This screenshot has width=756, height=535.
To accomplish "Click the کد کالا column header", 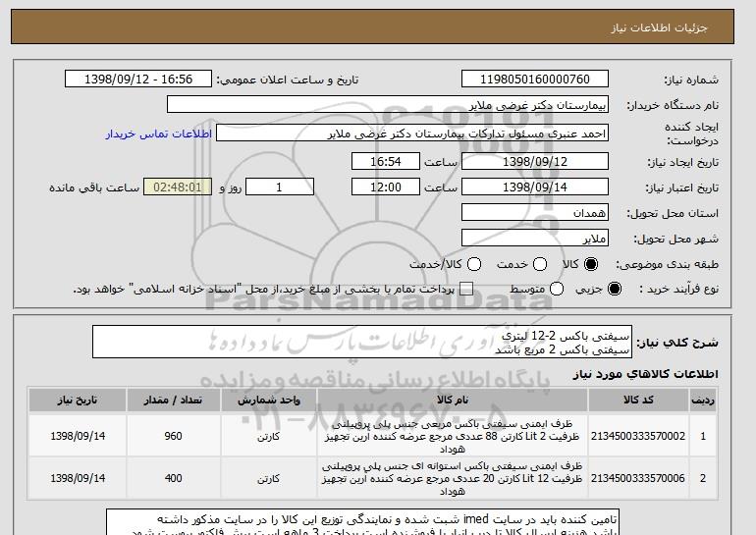I will (638, 401).
